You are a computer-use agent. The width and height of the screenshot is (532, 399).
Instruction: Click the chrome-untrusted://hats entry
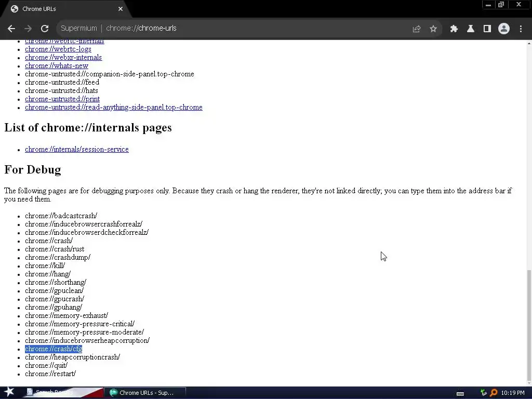[61, 90]
